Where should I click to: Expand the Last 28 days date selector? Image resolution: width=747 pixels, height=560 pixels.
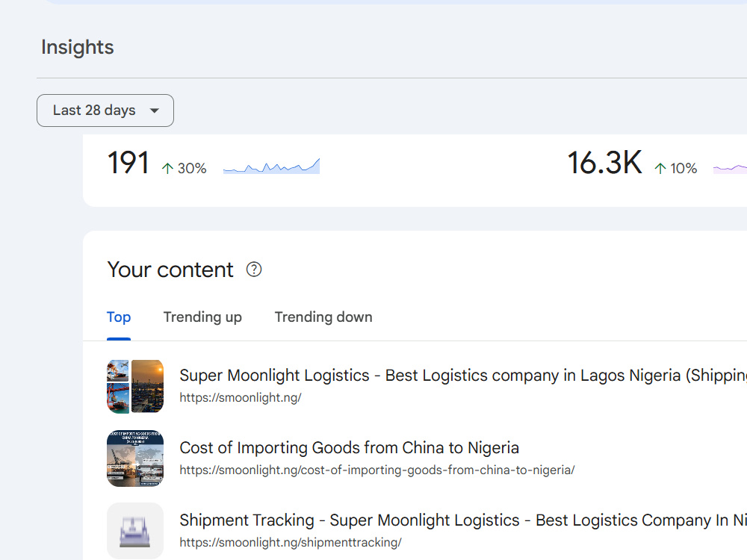tap(105, 111)
